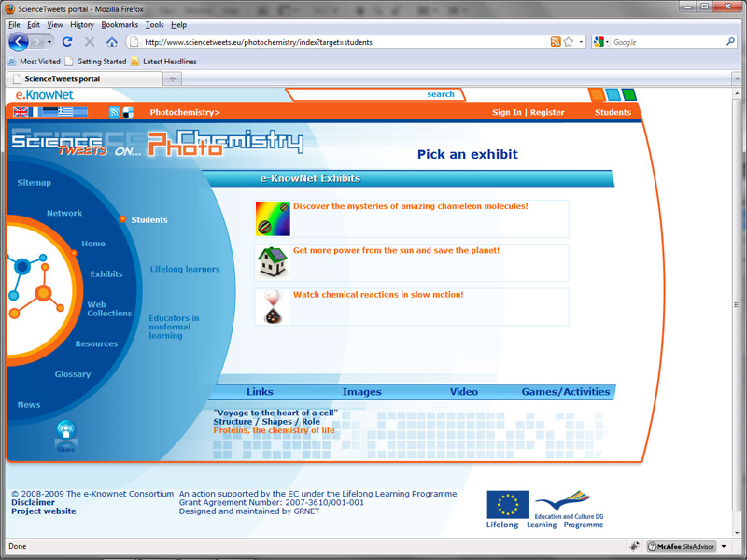747x560 pixels.
Task: Select the orange theme color swatch
Action: pos(596,95)
